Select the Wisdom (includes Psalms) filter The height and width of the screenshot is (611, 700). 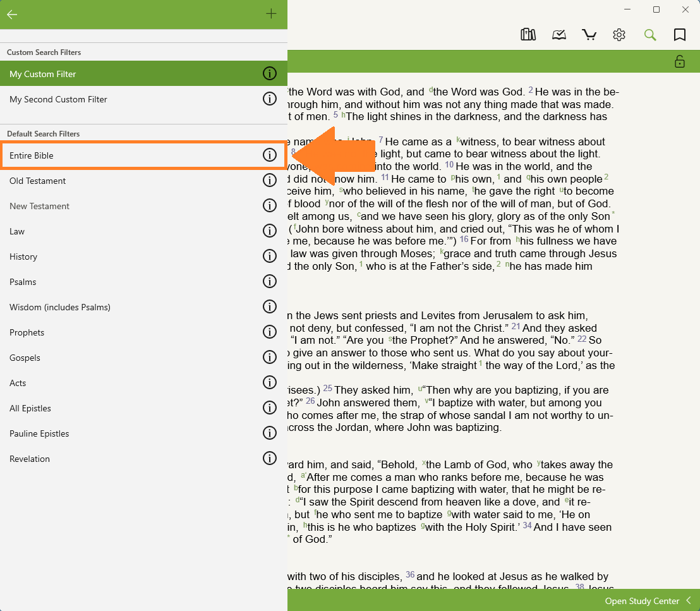(60, 307)
